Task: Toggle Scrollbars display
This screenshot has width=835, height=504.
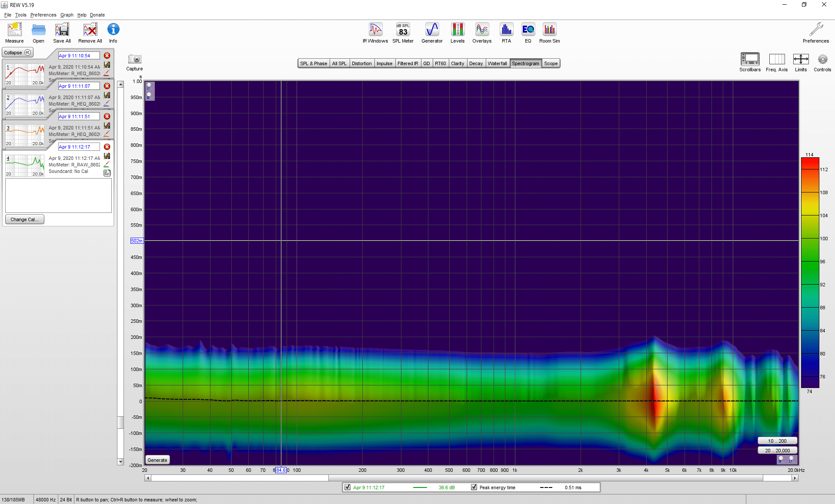Action: 750,63
